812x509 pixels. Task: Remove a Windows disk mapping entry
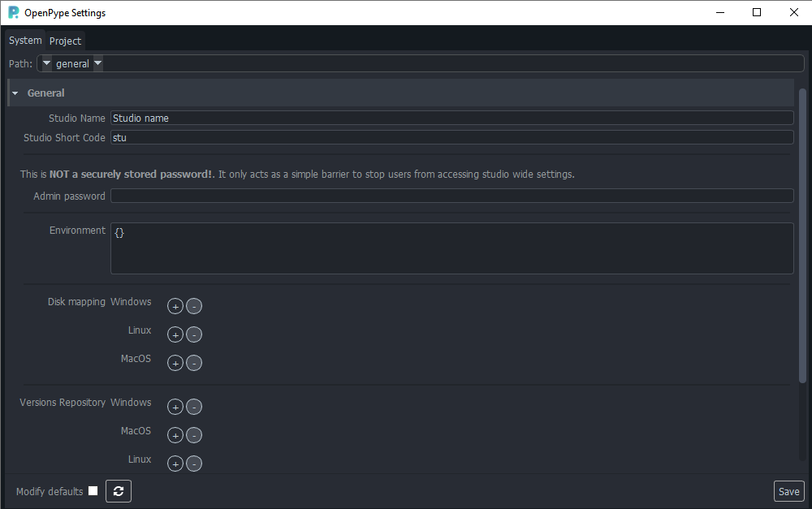pyautogui.click(x=193, y=306)
